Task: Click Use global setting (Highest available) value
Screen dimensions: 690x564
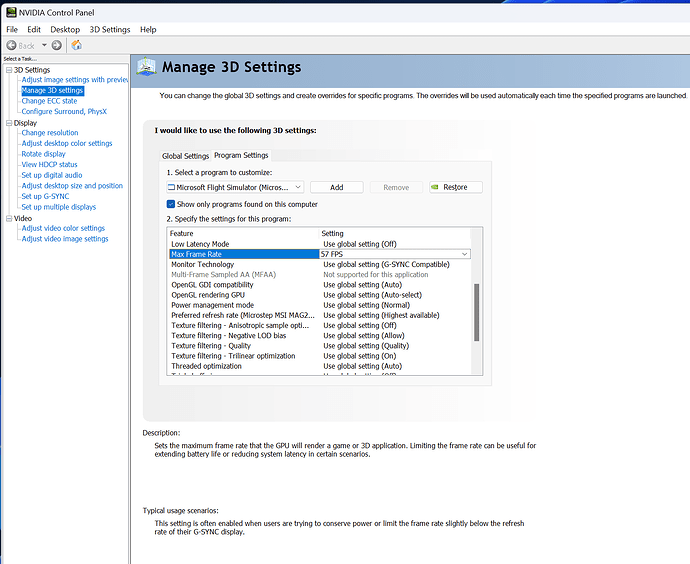Action: coord(381,315)
